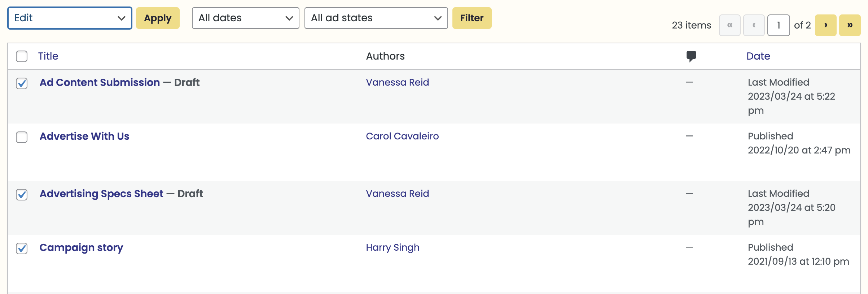This screenshot has width=868, height=294.
Task: Uncheck the Campaign story row checkbox
Action: (22, 248)
